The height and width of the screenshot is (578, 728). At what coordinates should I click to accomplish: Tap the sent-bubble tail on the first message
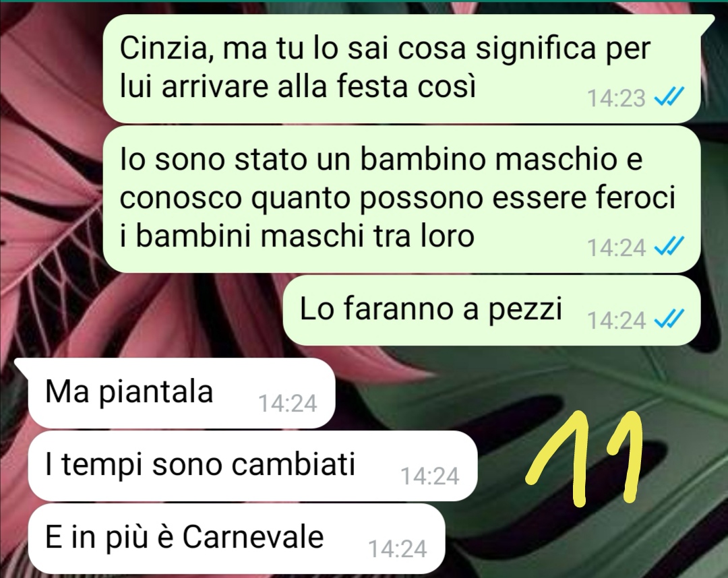pyautogui.click(x=706, y=22)
